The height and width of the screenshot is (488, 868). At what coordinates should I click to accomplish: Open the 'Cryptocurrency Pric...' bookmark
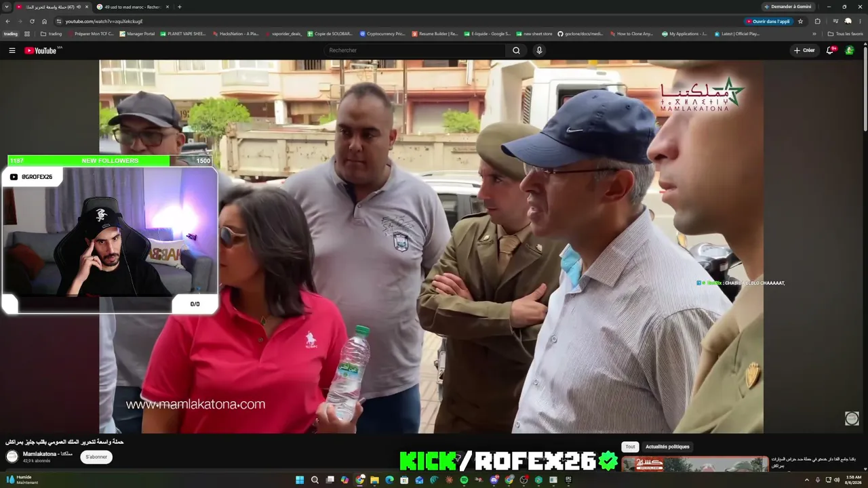point(382,34)
